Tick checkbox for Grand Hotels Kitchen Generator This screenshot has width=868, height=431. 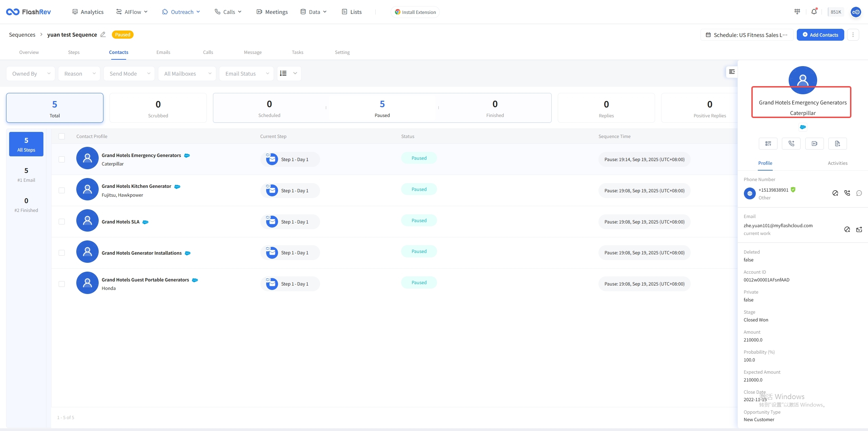tap(62, 191)
